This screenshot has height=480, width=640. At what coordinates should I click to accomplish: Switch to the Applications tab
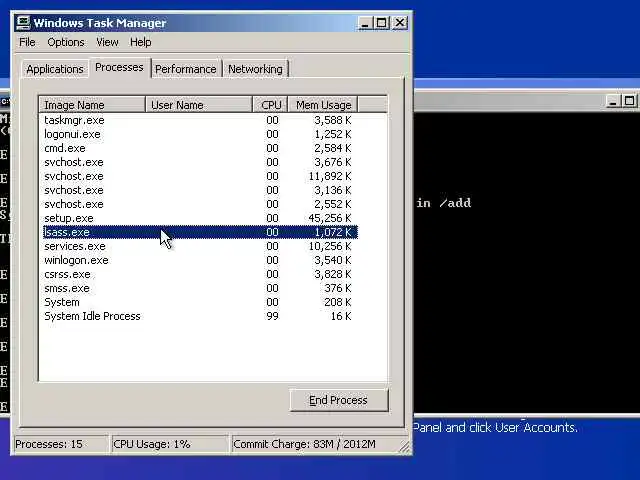point(55,69)
